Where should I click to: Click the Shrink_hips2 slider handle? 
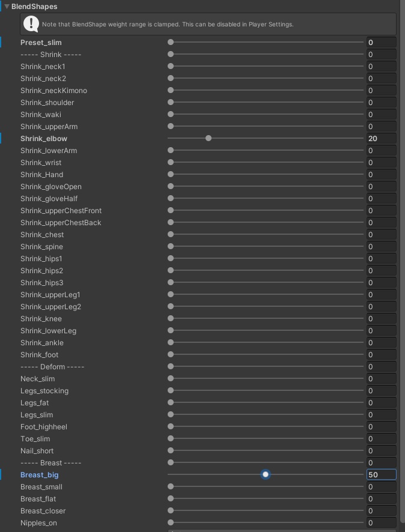tap(171, 271)
